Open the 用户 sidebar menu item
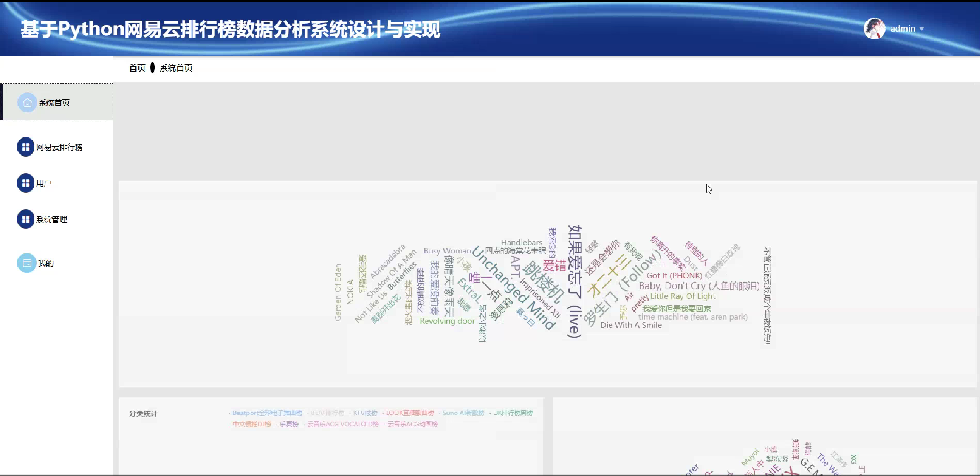980x476 pixels. tap(44, 183)
